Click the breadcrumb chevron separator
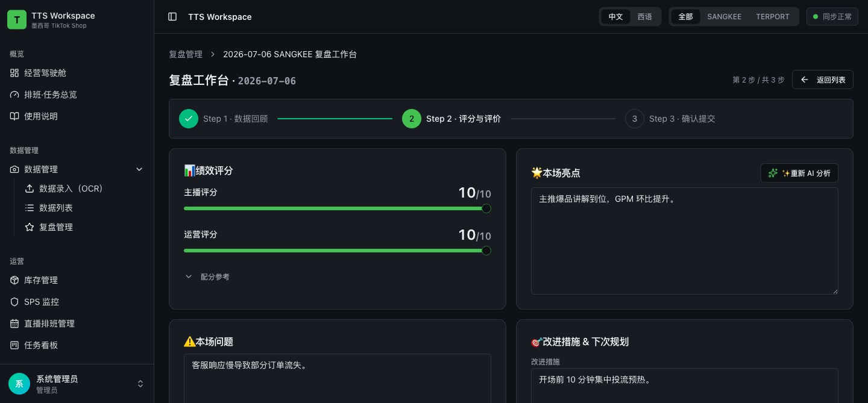868x403 pixels. (x=213, y=54)
